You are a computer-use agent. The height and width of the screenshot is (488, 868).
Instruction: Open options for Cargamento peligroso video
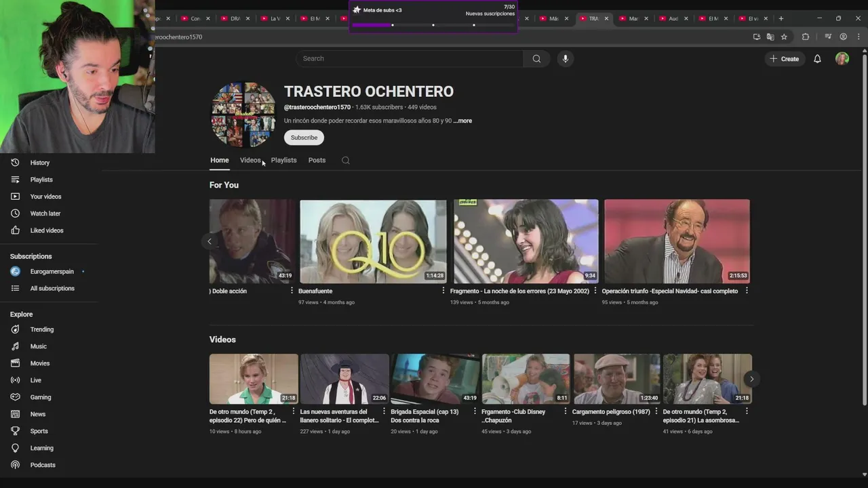(x=656, y=411)
